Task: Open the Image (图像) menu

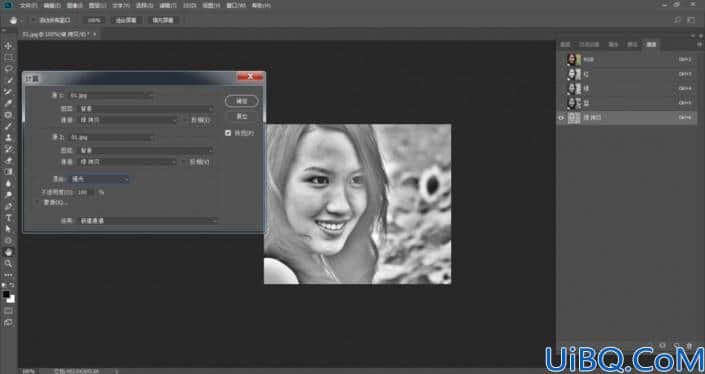Action: (x=74, y=6)
